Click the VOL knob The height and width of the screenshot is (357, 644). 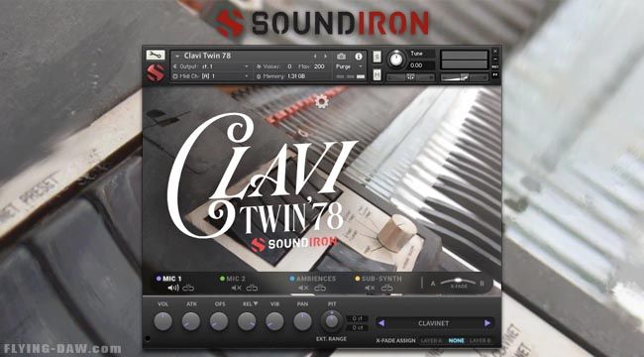pos(162,321)
